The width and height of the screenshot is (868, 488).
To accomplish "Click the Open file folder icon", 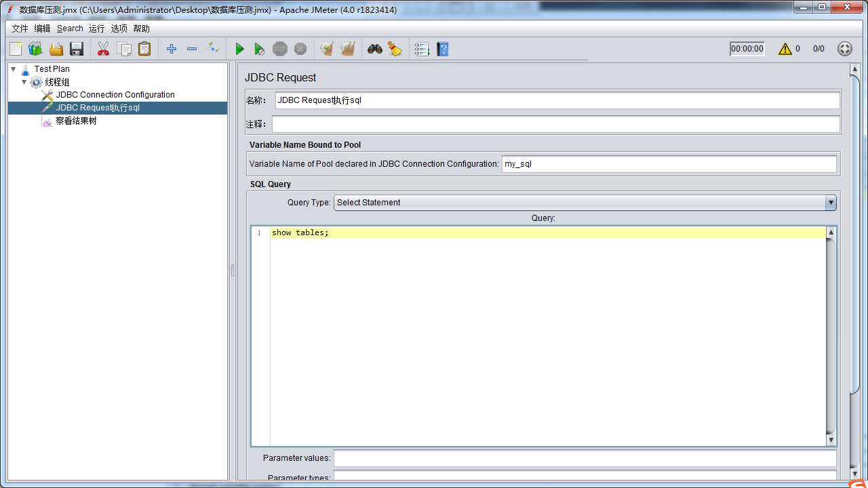I will click(56, 49).
